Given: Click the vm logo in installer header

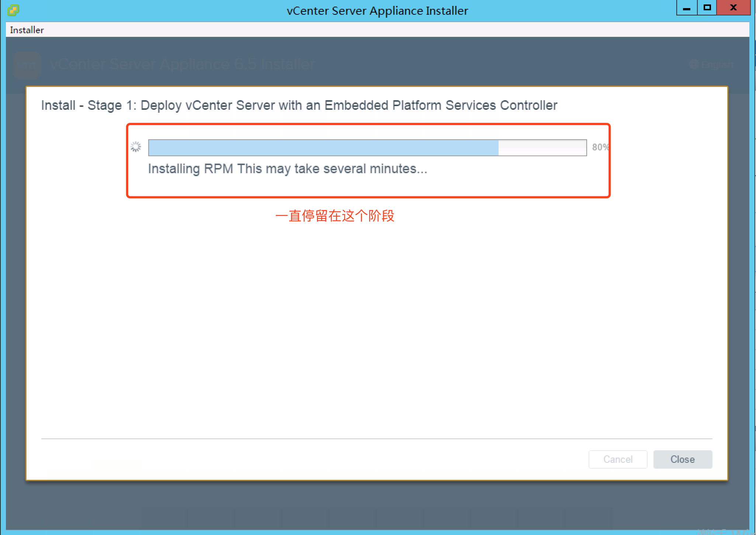Looking at the screenshot, I should pyautogui.click(x=27, y=65).
